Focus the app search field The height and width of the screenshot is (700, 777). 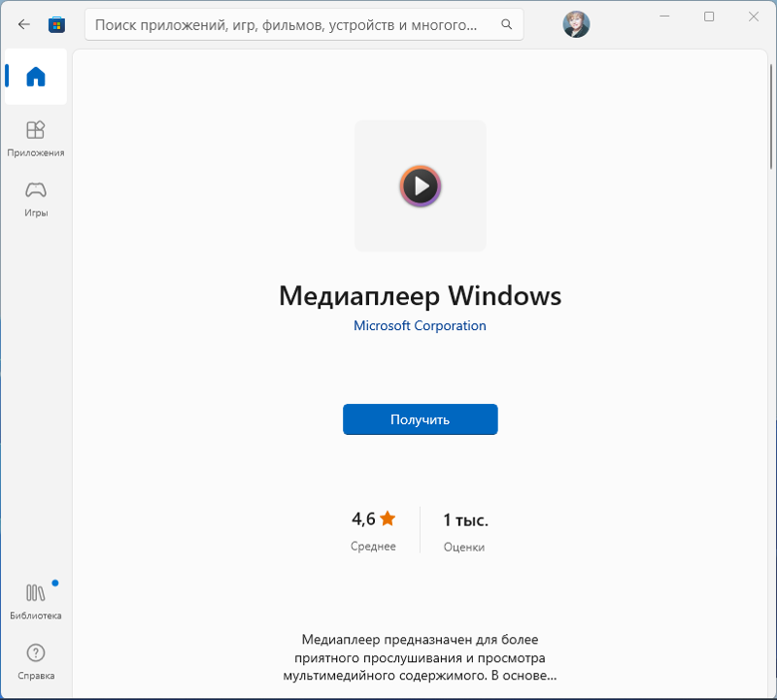[x=304, y=24]
